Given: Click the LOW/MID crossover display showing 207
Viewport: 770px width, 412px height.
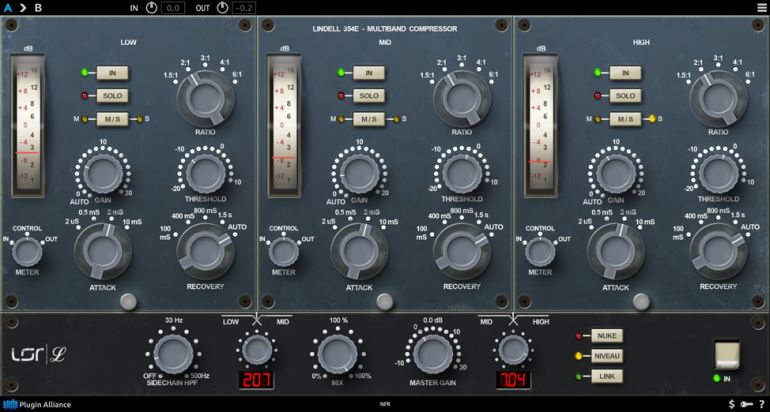Looking at the screenshot, I should tap(257, 380).
